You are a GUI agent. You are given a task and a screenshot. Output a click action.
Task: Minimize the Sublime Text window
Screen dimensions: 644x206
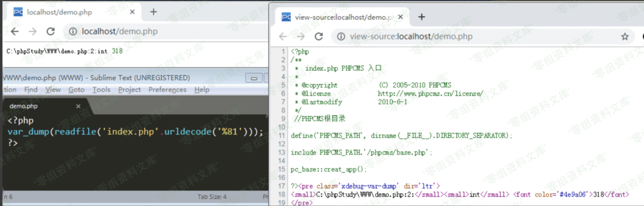(254, 78)
